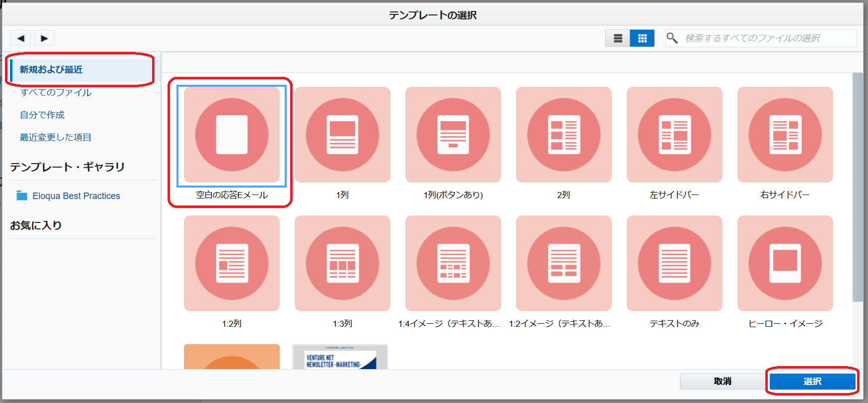868x403 pixels.
Task: Select the ヒーロー・イメージ template icon
Action: (785, 263)
